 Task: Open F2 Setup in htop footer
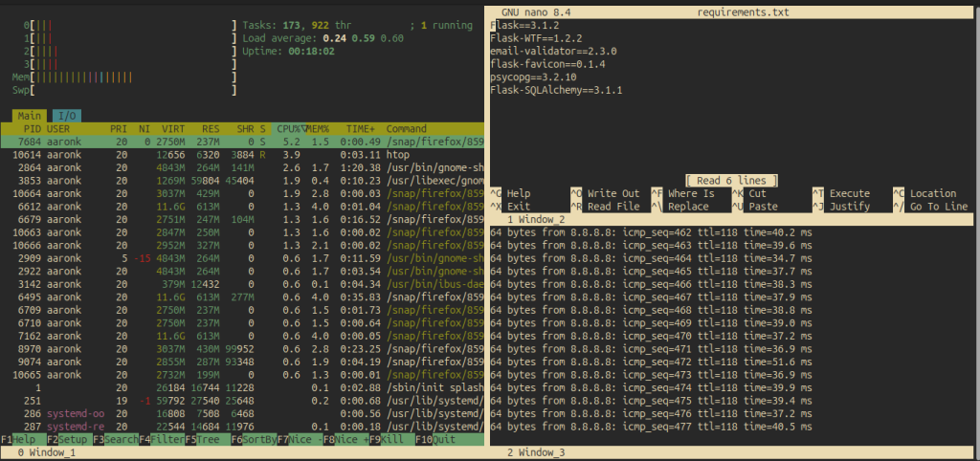tap(70, 439)
